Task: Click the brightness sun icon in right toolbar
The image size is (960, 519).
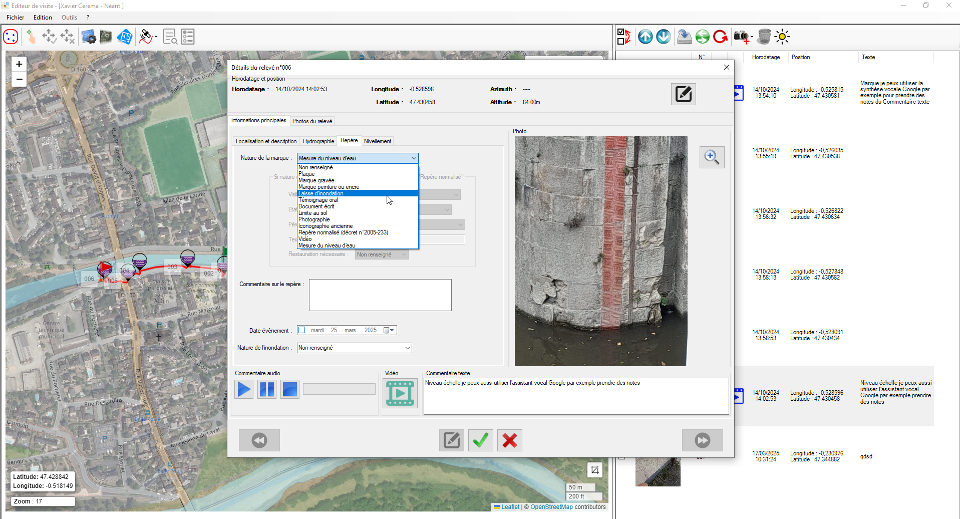Action: 782,37
